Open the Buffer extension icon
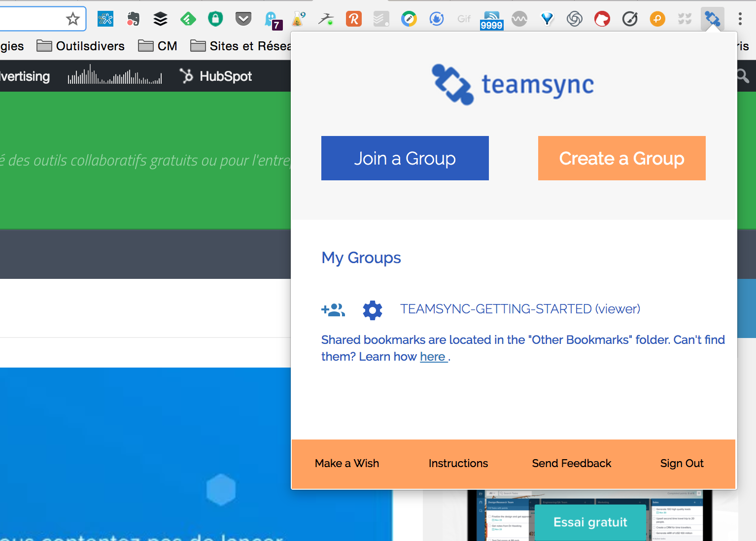This screenshot has height=541, width=756. (160, 19)
